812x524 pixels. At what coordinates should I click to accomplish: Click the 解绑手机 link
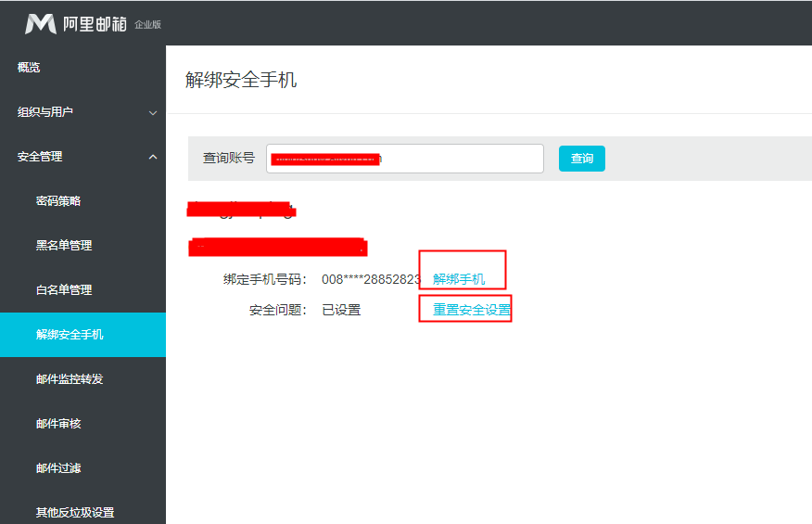[459, 279]
